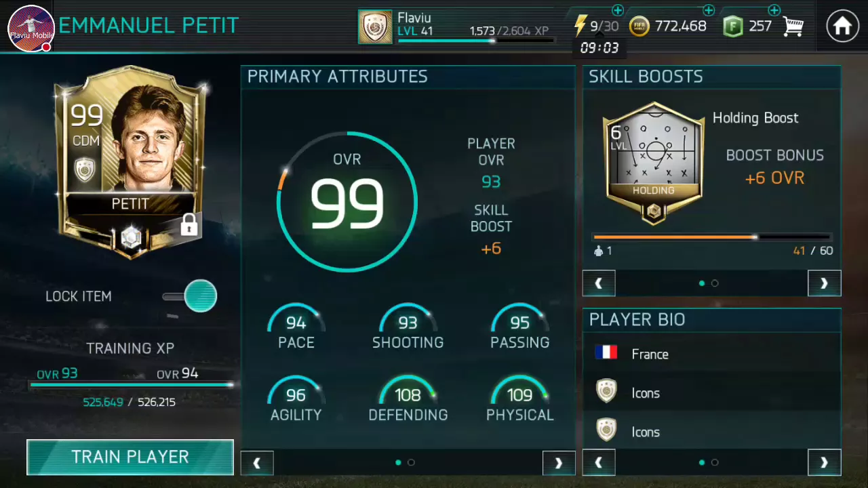The height and width of the screenshot is (488, 868).
Task: Select second Primary Attributes page dot
Action: [411, 462]
